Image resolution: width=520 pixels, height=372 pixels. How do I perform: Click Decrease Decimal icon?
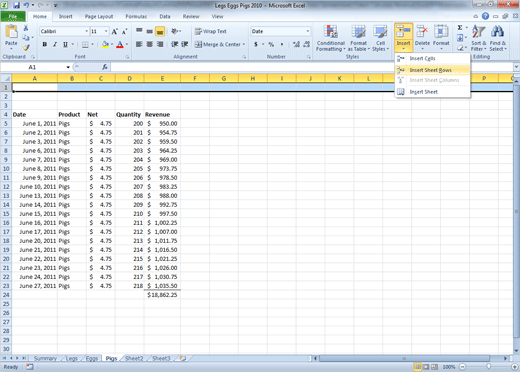coord(307,44)
